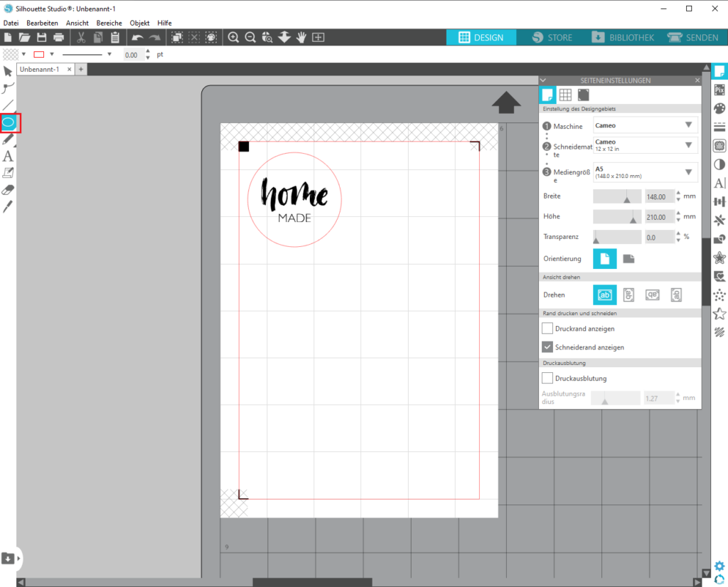
Task: Switch to the SENDEN tab
Action: (x=693, y=37)
